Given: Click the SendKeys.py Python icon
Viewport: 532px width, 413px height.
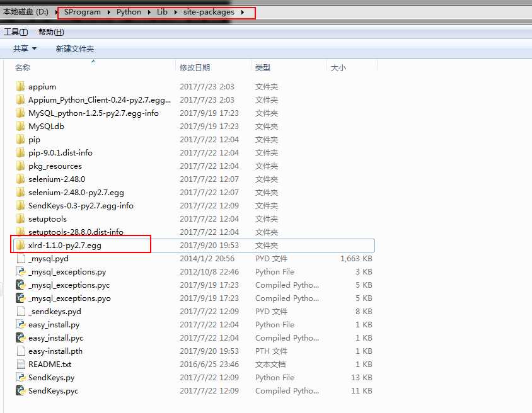Looking at the screenshot, I should (x=21, y=377).
